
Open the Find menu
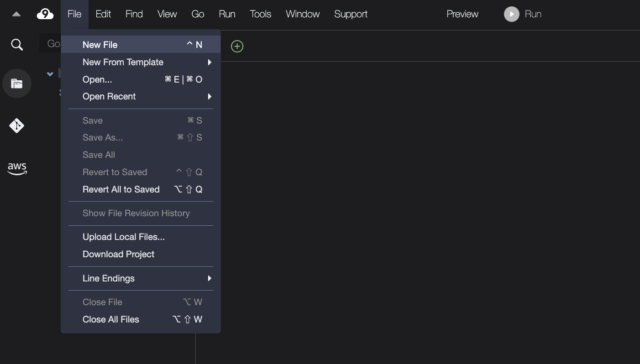coord(134,14)
